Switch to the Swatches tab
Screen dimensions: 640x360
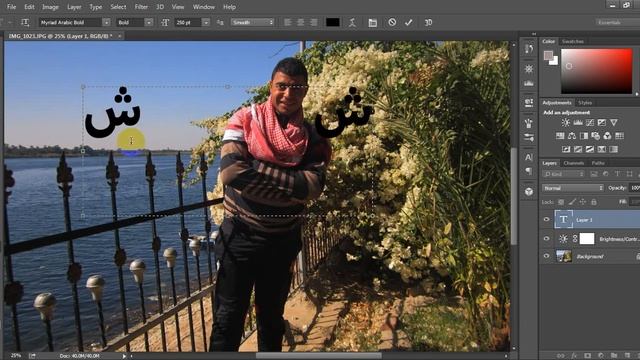click(573, 41)
